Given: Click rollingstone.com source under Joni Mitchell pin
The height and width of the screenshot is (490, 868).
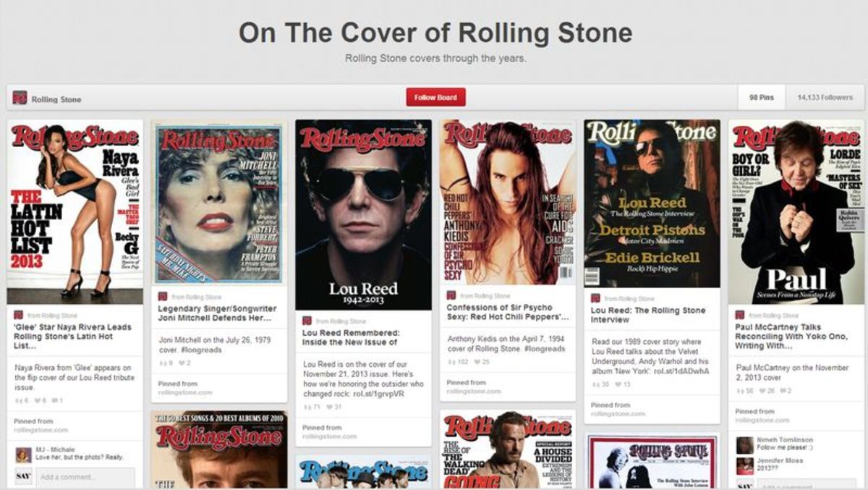Looking at the screenshot, I should [185, 392].
